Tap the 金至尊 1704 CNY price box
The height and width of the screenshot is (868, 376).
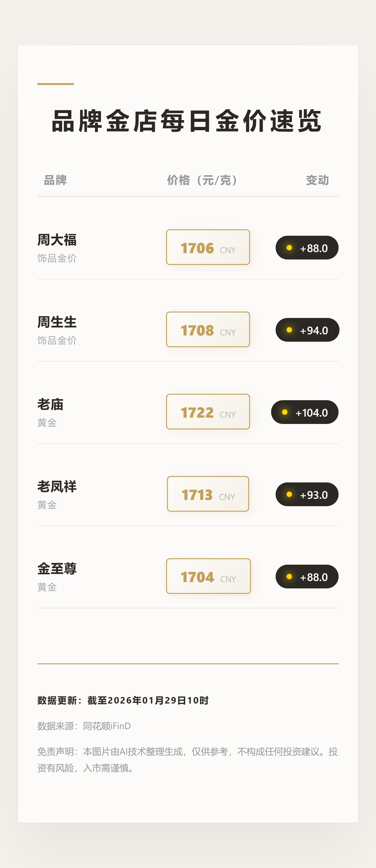(208, 576)
